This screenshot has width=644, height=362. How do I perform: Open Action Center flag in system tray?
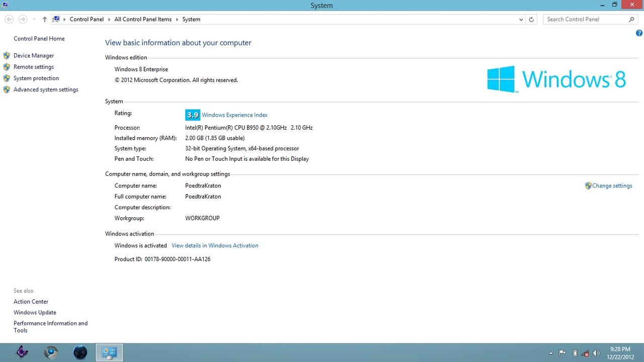[x=562, y=353]
